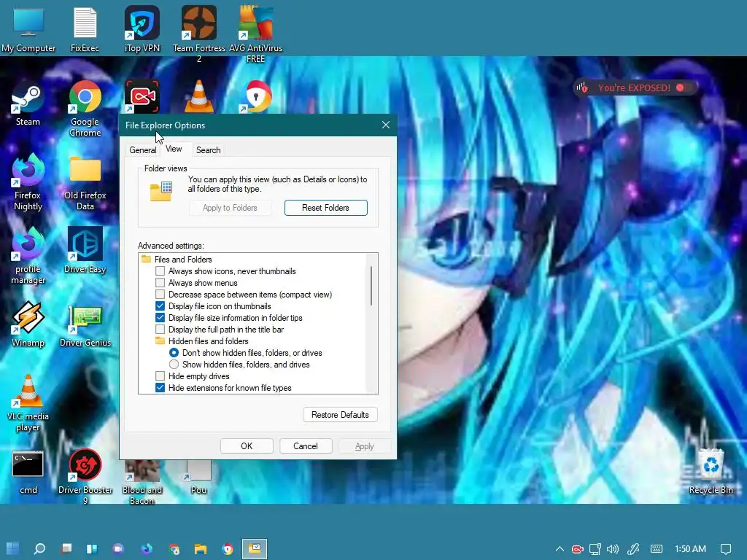Click the pen workspace tray icon
Viewport: 747px width, 560px height.
coord(633,549)
